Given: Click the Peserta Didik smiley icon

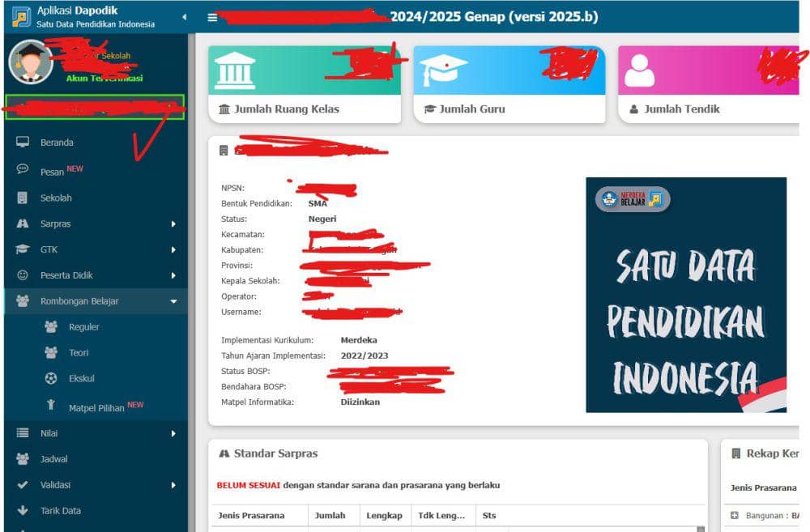Looking at the screenshot, I should (x=23, y=275).
